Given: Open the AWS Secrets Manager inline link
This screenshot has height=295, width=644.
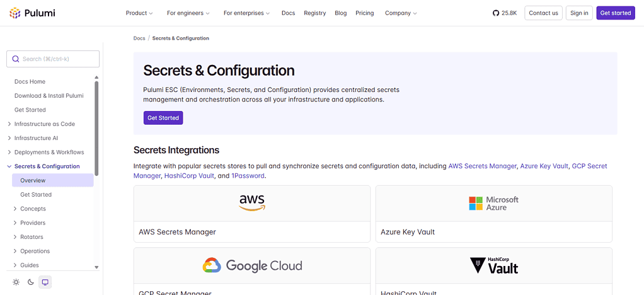Looking at the screenshot, I should [482, 166].
